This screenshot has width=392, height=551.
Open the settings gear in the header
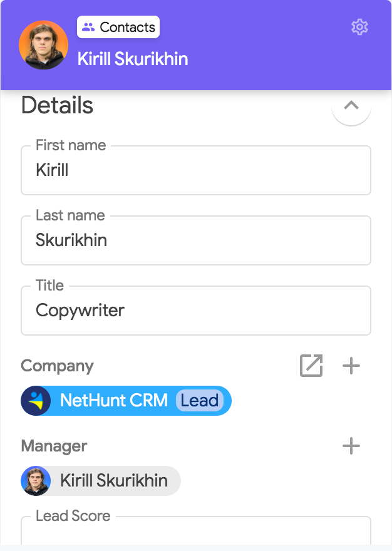click(x=359, y=27)
